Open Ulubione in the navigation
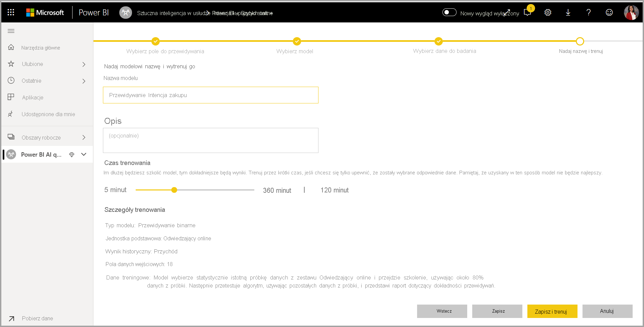Viewport: 644px width, 327px height. [32, 64]
